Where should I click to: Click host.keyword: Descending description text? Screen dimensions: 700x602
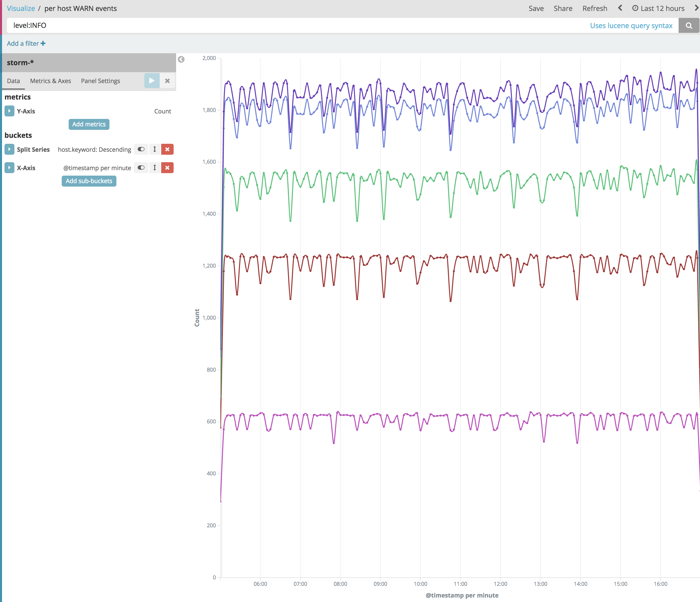(x=95, y=150)
